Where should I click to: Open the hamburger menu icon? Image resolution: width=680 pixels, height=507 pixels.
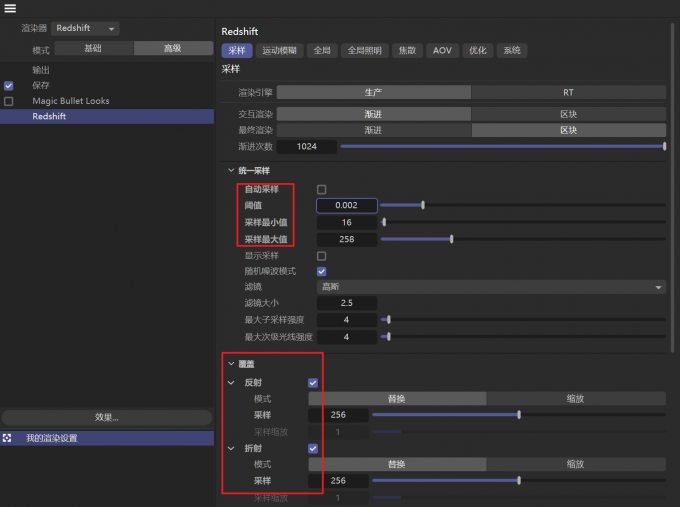coord(10,8)
